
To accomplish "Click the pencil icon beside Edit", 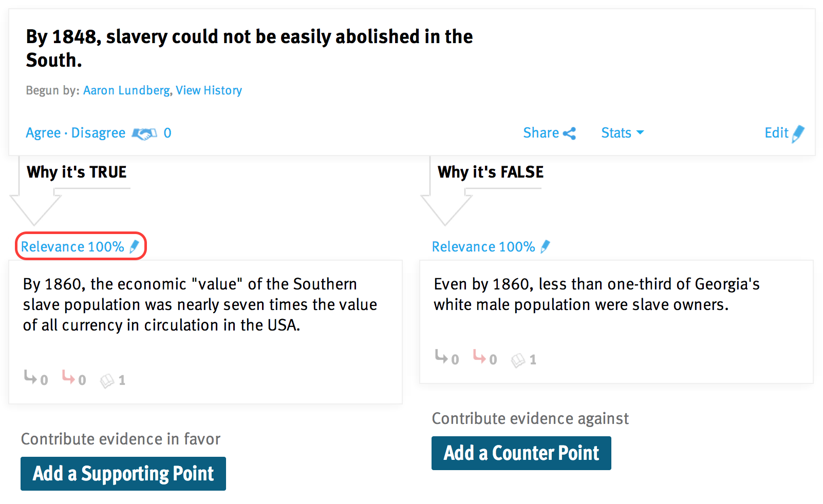I will 798,133.
